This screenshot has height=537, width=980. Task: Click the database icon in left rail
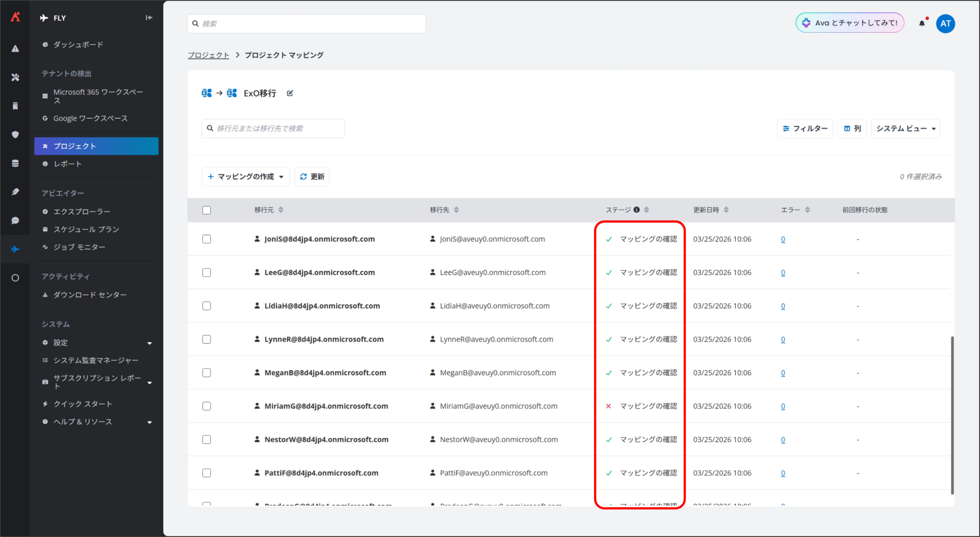coord(15,163)
